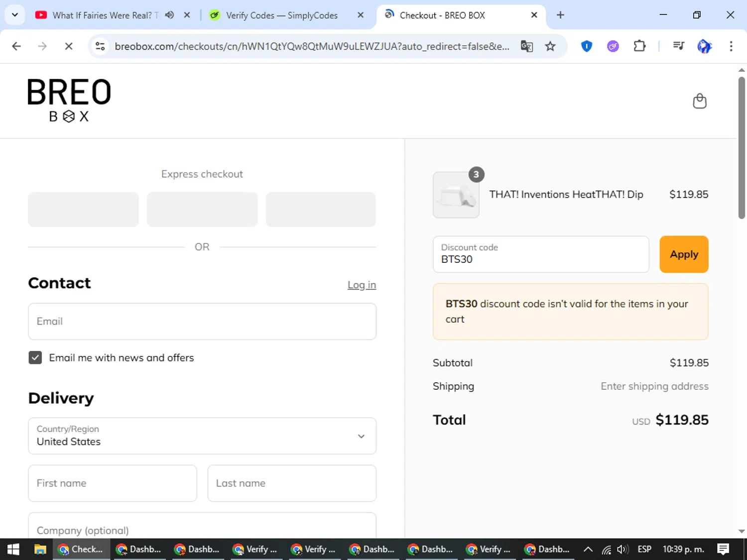
Task: Stop loading the page with the X button
Action: pyautogui.click(x=69, y=46)
